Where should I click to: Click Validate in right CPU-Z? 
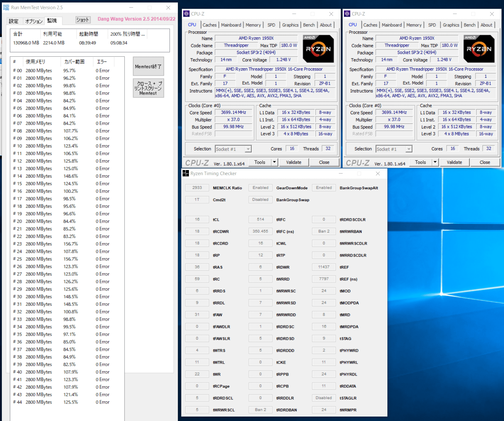455,162
